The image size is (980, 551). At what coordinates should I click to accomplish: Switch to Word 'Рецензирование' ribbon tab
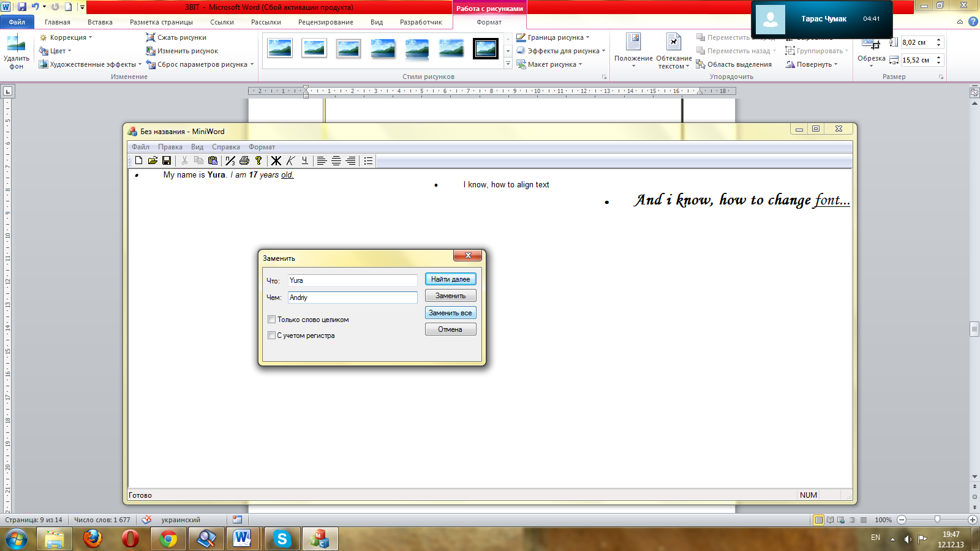coord(326,22)
